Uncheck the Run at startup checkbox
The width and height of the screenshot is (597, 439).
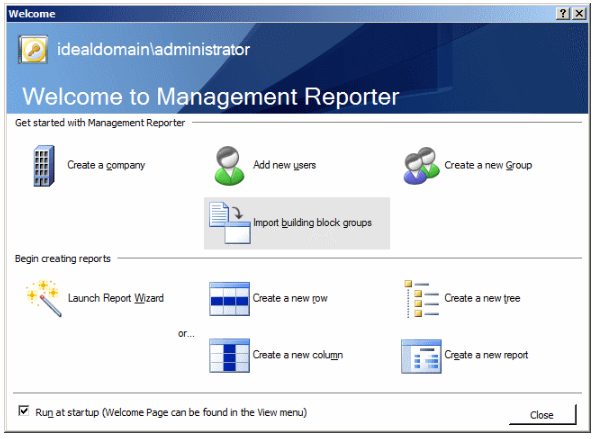[x=24, y=411]
